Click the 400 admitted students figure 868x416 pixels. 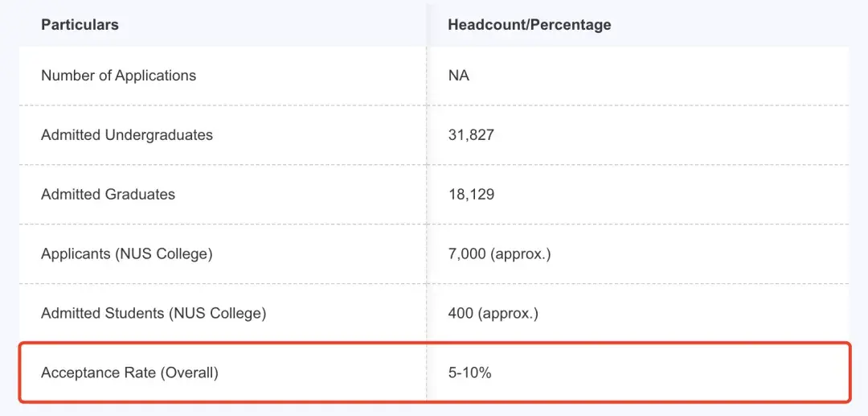coord(461,313)
